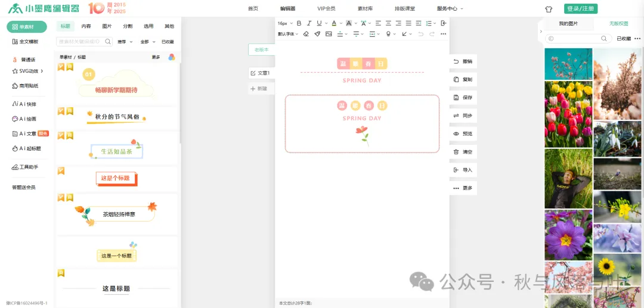Viewport: 644px width, 308px height.
Task: Open the 默认字体 font family dropdown
Action: tap(289, 34)
